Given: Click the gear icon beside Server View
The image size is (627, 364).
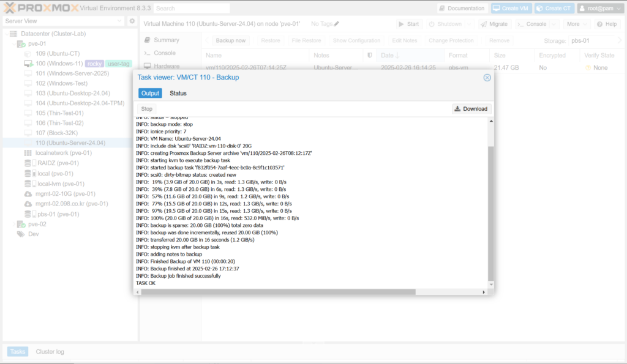Looking at the screenshot, I should click(x=132, y=21).
